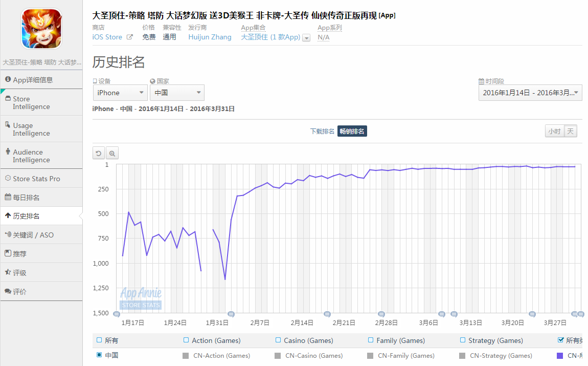Screen dimensions: 588x366
Task: Enable the Family (Games) checkbox
Action: point(371,340)
